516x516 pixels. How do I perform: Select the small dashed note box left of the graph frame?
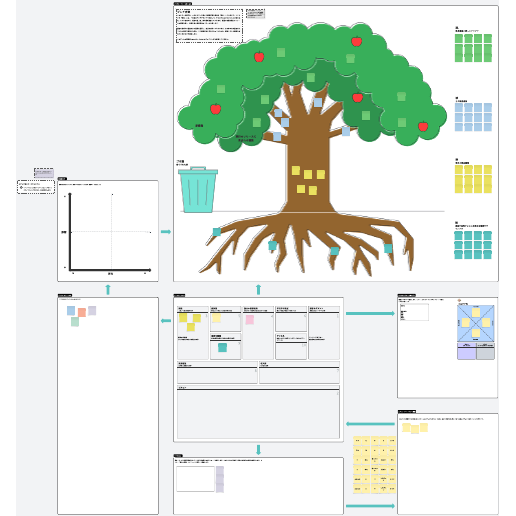tap(36, 187)
